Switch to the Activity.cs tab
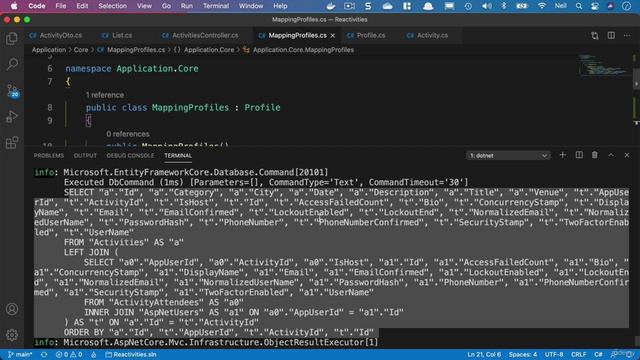 point(427,36)
